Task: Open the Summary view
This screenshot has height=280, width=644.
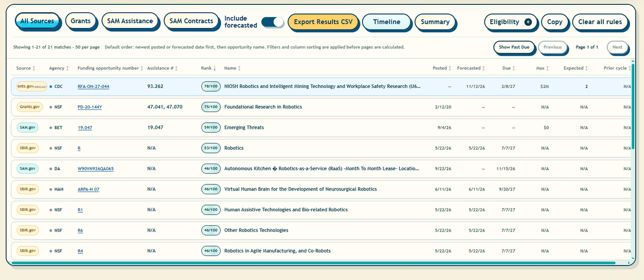Action: click(x=435, y=22)
